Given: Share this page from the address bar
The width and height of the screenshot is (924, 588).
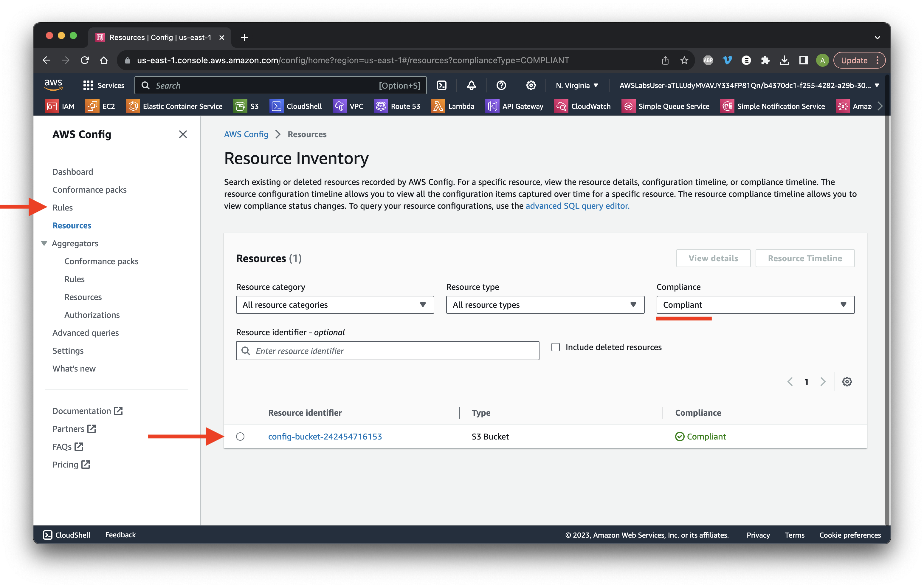Looking at the screenshot, I should coord(665,60).
